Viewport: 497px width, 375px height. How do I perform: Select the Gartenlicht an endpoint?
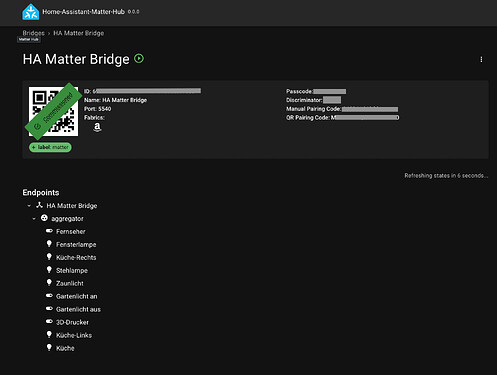pyautogui.click(x=77, y=296)
